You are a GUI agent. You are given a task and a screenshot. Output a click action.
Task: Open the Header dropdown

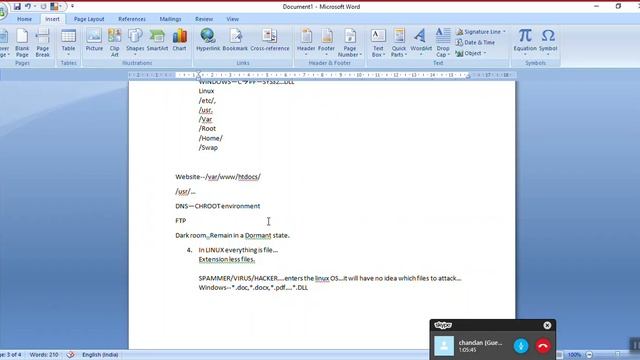pyautogui.click(x=306, y=43)
